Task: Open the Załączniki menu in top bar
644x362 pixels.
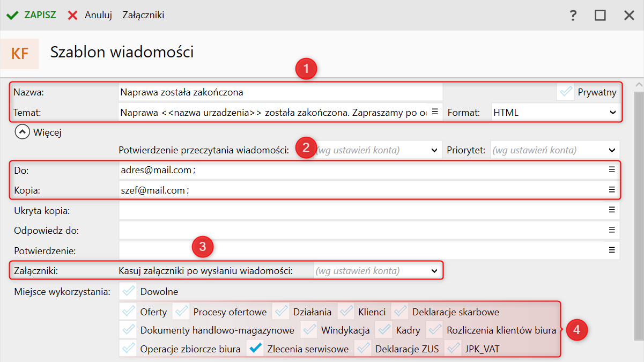Action: [143, 15]
